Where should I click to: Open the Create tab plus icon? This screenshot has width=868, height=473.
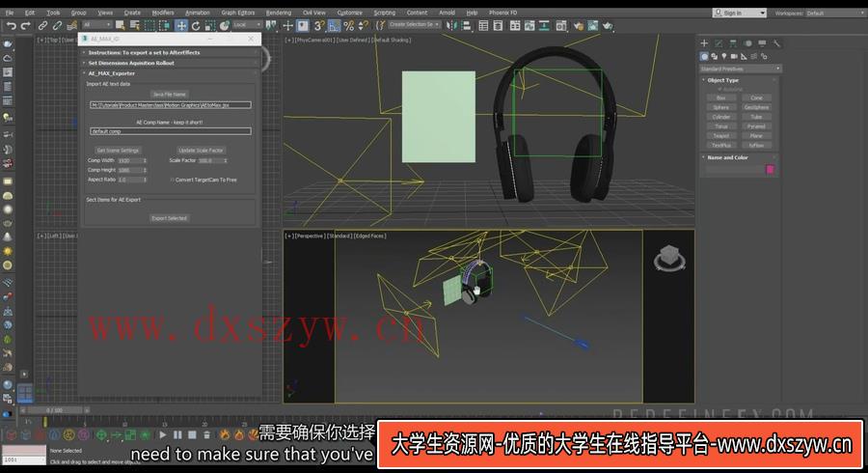click(704, 43)
